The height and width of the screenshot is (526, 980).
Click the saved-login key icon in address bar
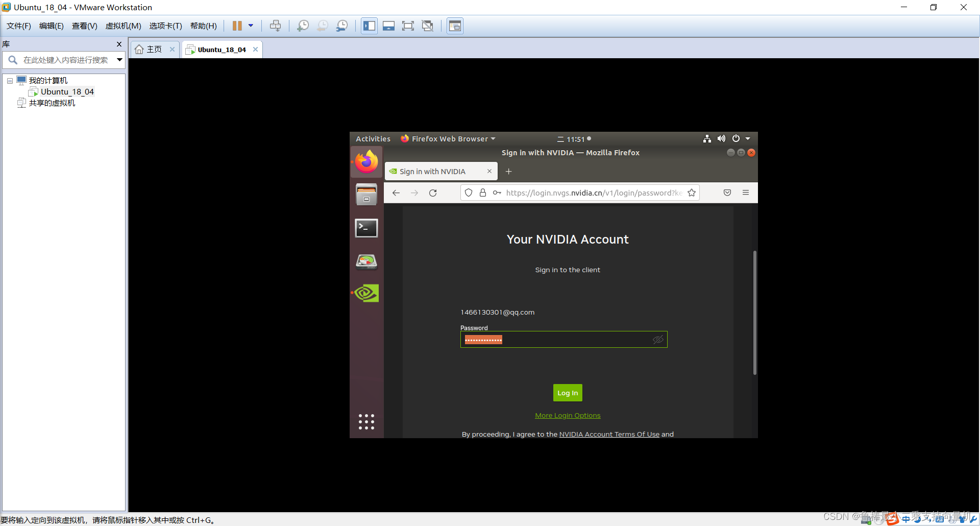coord(497,193)
